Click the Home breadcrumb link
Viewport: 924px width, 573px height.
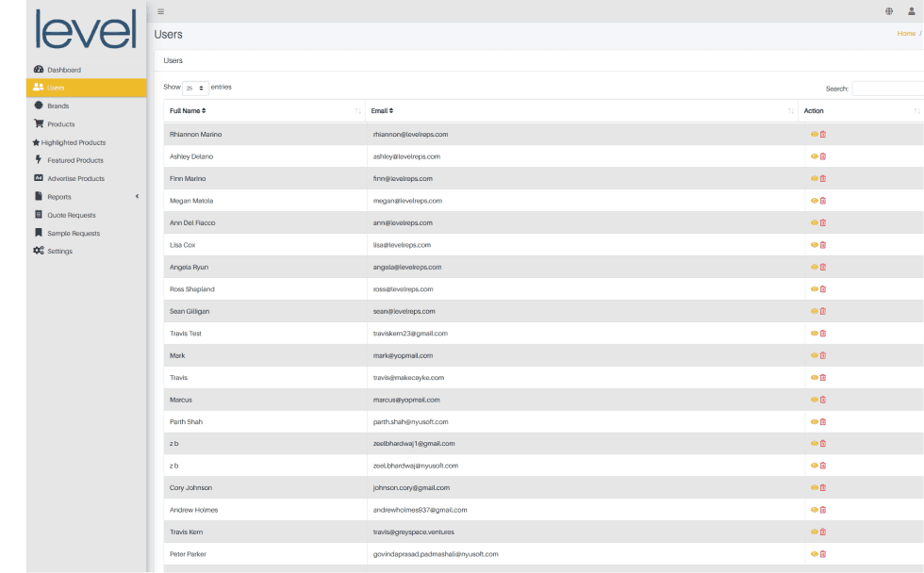906,34
